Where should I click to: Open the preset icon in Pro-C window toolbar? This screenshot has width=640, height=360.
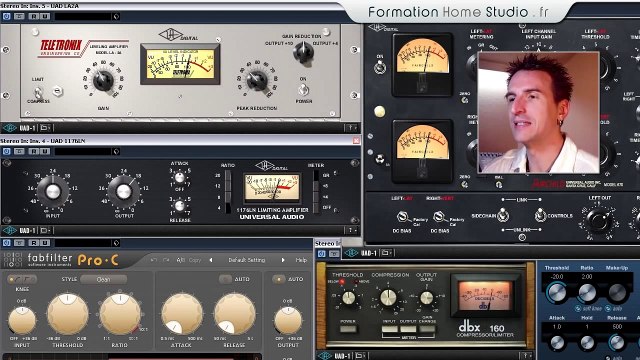(x=116, y=243)
